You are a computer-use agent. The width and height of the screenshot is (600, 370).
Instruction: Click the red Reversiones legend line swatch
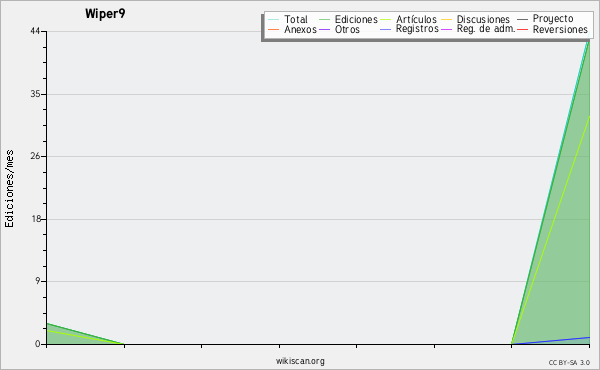522,29
